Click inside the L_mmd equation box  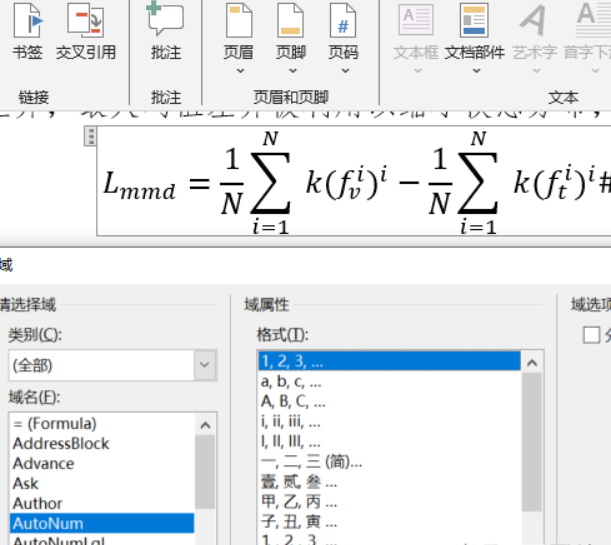click(x=354, y=182)
